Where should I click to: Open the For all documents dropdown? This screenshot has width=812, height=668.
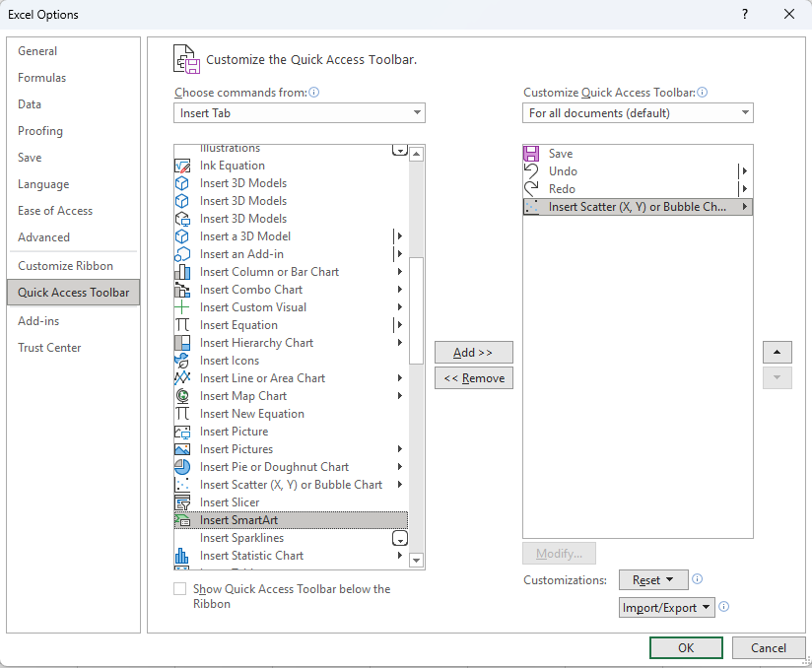638,113
